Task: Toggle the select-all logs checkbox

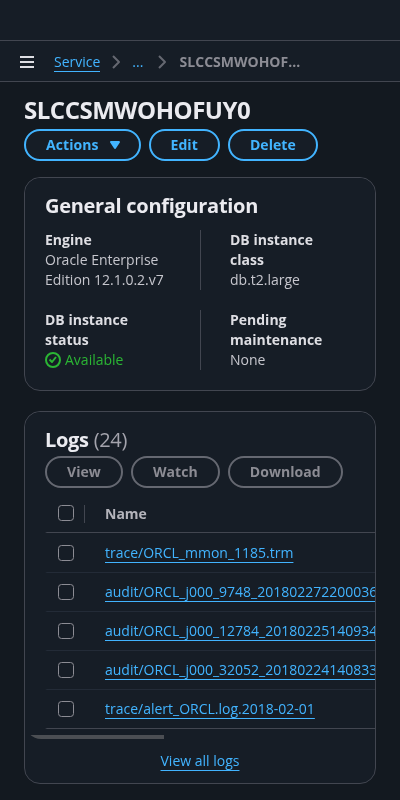Action: [66, 513]
